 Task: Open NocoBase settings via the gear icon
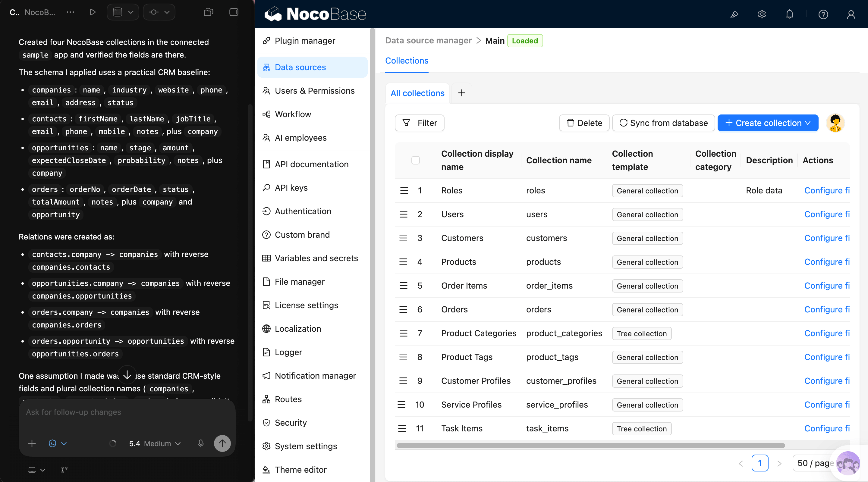click(762, 14)
